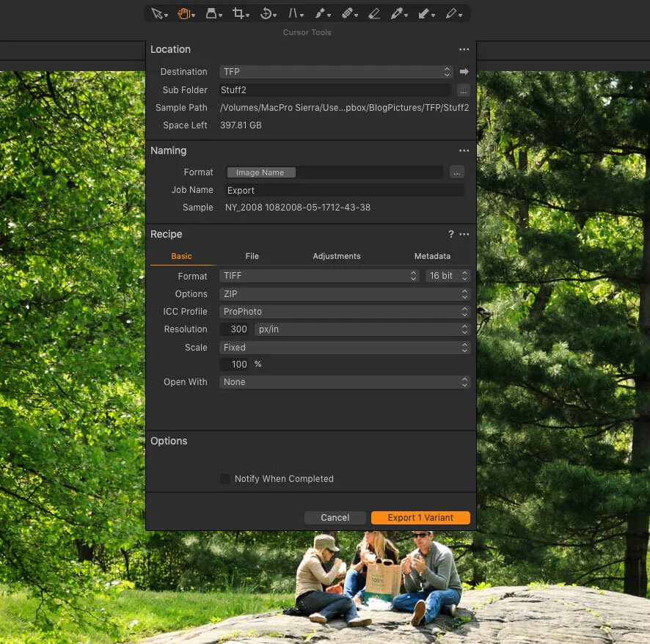
Task: Open the Scale dropdown set to Fixed
Action: point(345,347)
